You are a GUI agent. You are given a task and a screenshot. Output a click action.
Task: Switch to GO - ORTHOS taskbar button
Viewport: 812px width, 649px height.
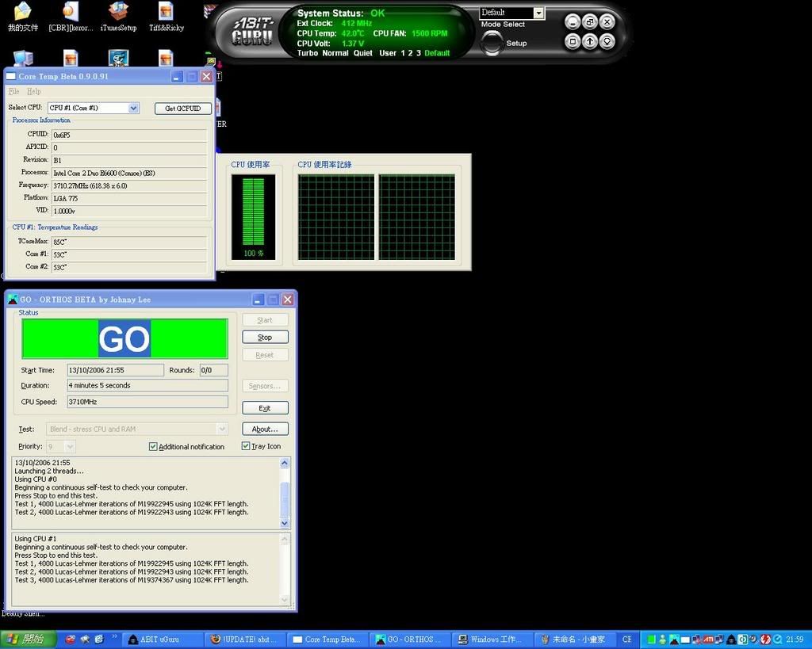[x=410, y=639]
